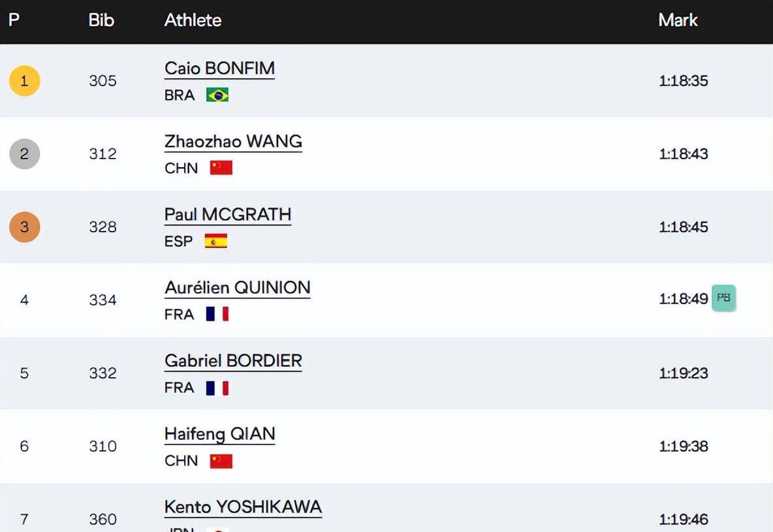Open Zhaozhao WANG athlete profile link
Viewport: 773px width, 532px height.
(x=233, y=142)
